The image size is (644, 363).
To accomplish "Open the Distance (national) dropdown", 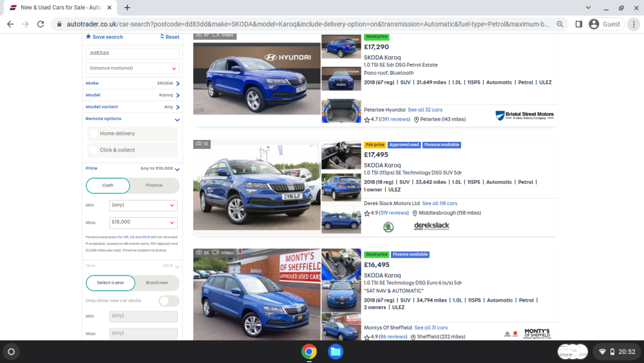I will pyautogui.click(x=133, y=68).
